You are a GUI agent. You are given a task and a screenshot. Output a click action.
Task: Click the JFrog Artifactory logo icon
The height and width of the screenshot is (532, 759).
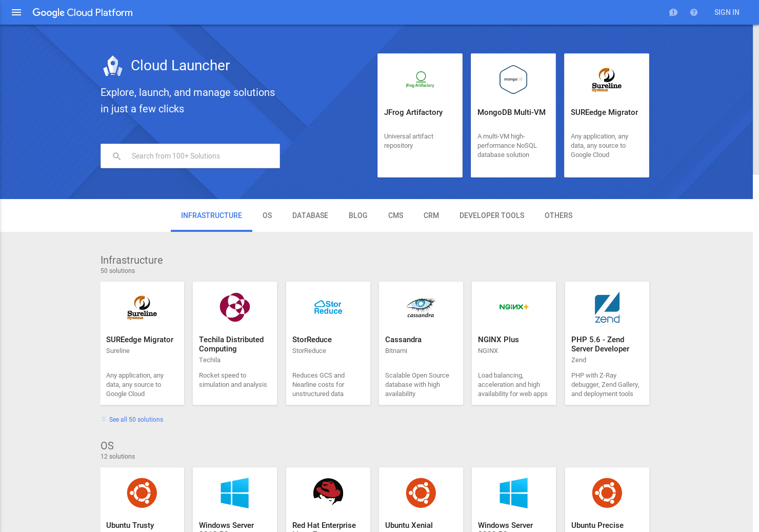click(420, 80)
